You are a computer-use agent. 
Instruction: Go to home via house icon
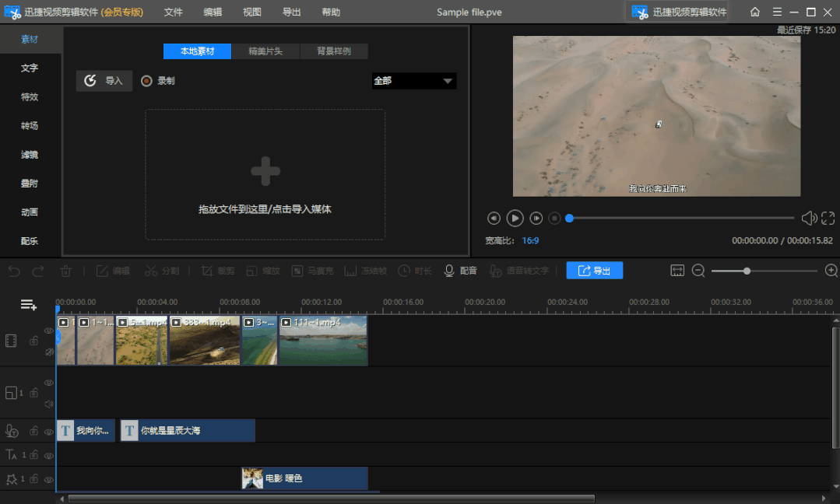pyautogui.click(x=755, y=12)
